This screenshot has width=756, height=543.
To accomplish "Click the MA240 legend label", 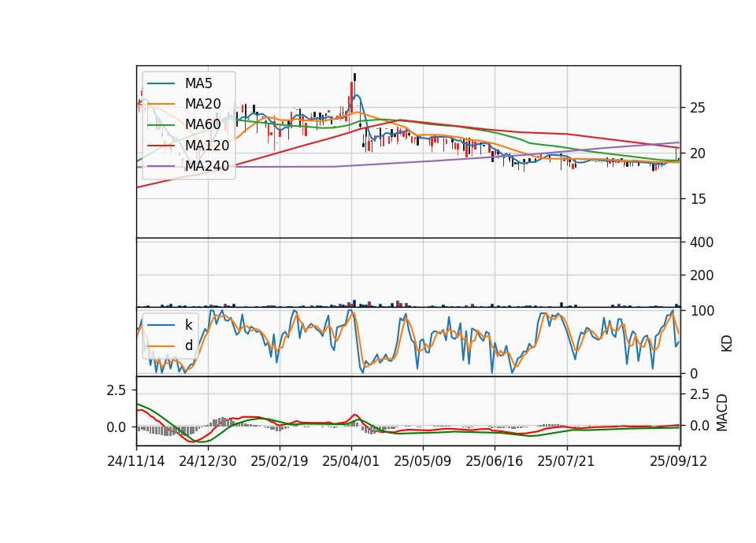I will 207,166.
